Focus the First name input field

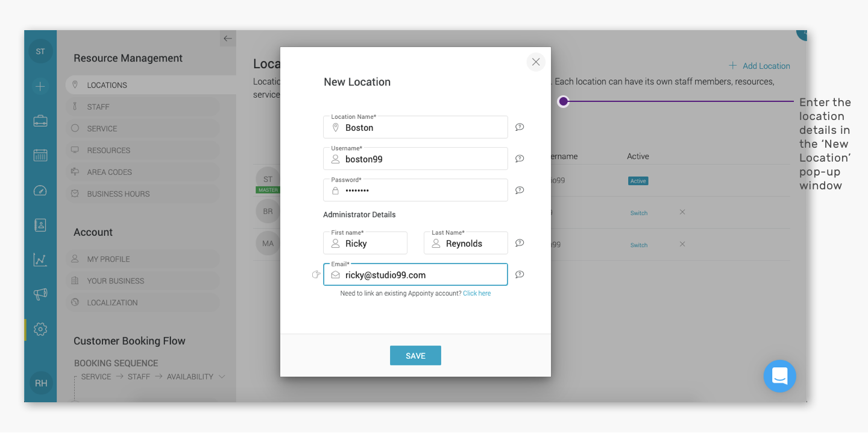pyautogui.click(x=365, y=243)
